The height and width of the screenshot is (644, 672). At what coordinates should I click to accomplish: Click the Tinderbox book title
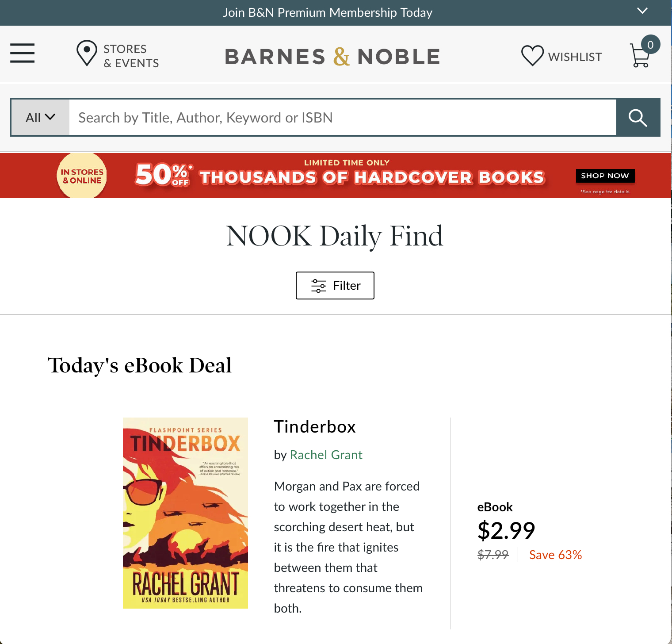(x=315, y=427)
